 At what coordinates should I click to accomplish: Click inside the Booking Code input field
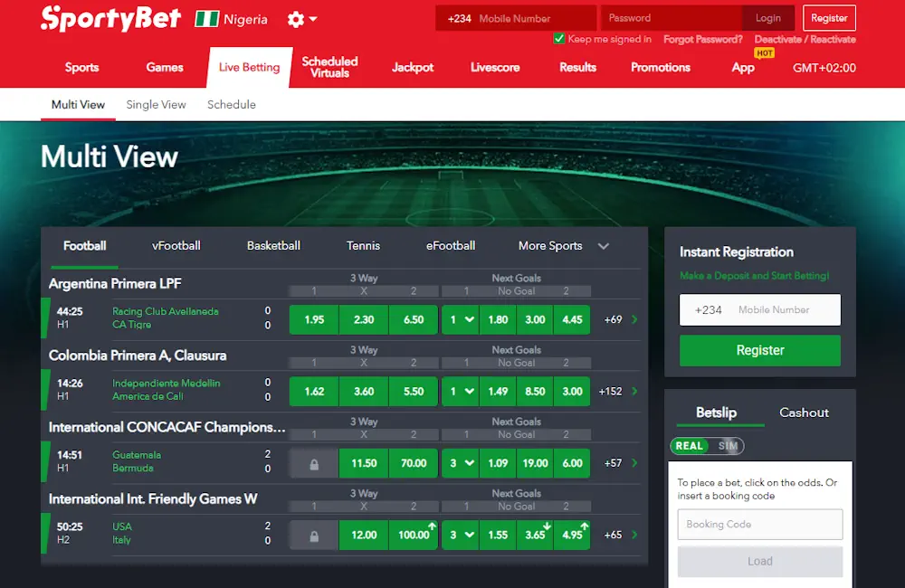[759, 524]
